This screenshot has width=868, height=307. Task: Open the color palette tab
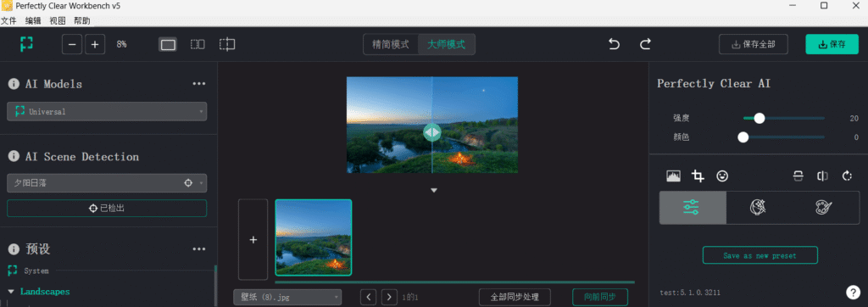823,208
